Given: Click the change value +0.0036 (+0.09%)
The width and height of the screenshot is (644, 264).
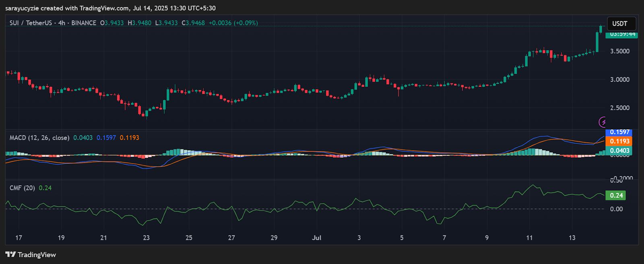Looking at the screenshot, I should coord(233,23).
